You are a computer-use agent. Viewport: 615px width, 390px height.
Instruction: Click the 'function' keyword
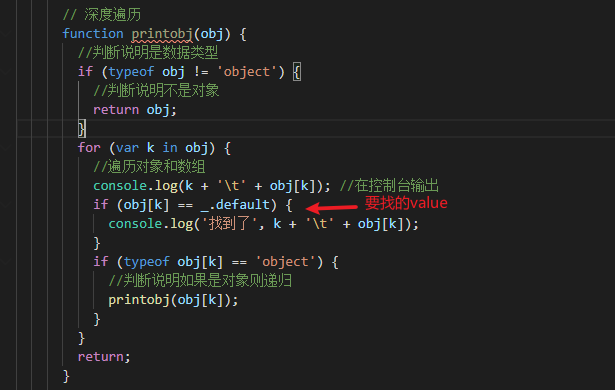pos(93,34)
